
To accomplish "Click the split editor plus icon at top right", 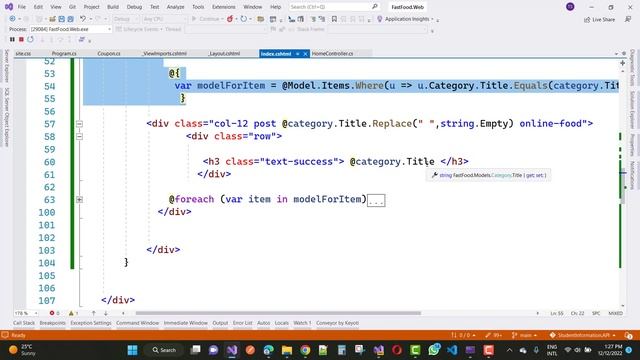I will (x=622, y=63).
